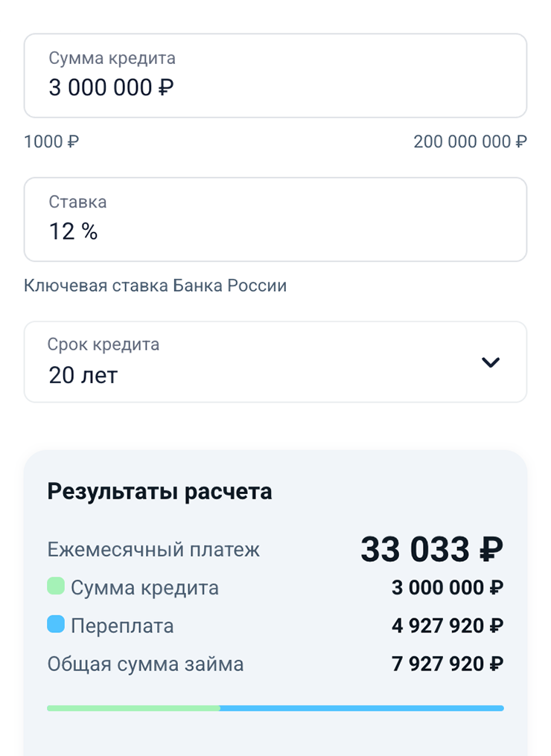
Task: Select the total loan value 7 927 920 ₽
Action: [x=448, y=664]
